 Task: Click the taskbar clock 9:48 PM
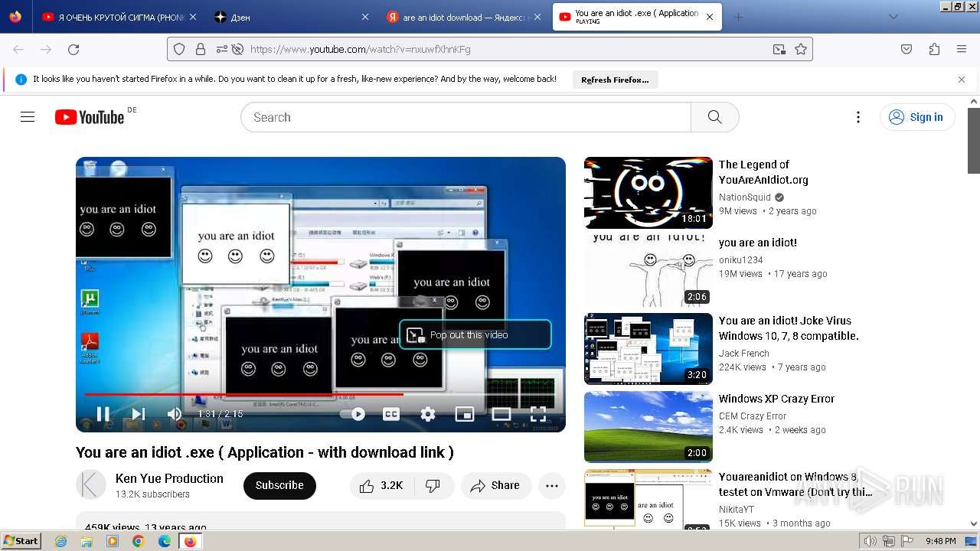tap(940, 541)
